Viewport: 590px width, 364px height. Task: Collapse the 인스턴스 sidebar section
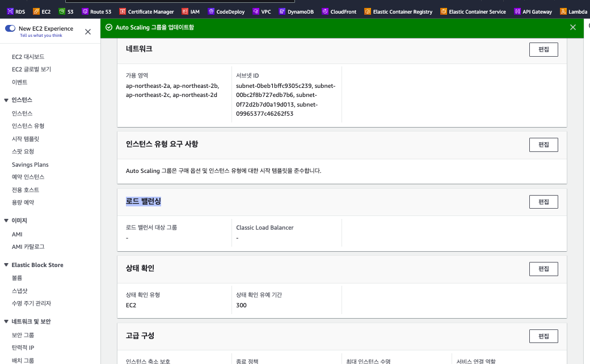point(6,100)
